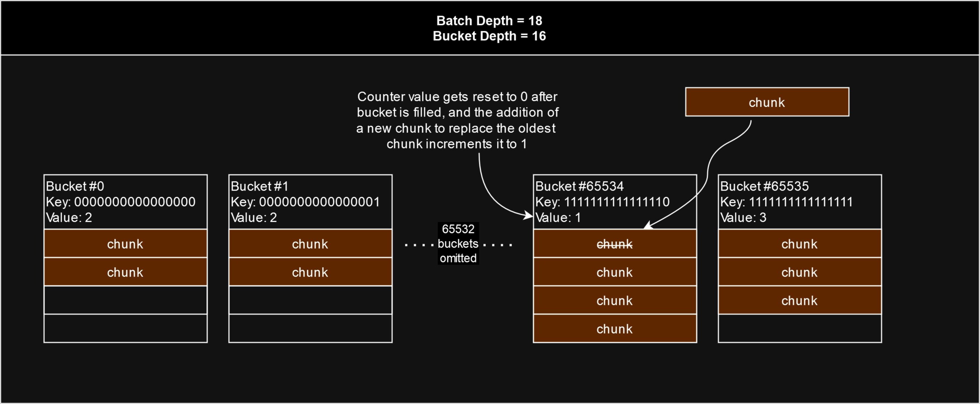Click the Bucket #0 header box
Screen dimensions: 980x404
pos(125,201)
